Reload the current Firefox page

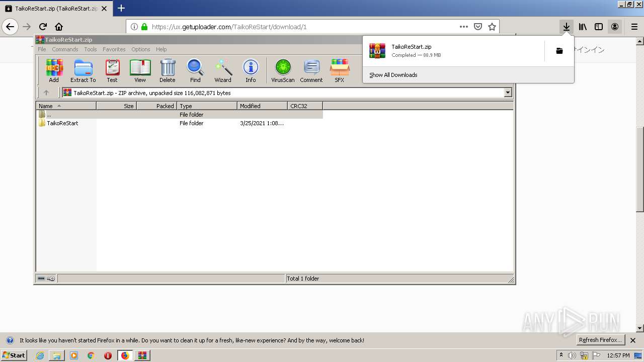coord(43,27)
